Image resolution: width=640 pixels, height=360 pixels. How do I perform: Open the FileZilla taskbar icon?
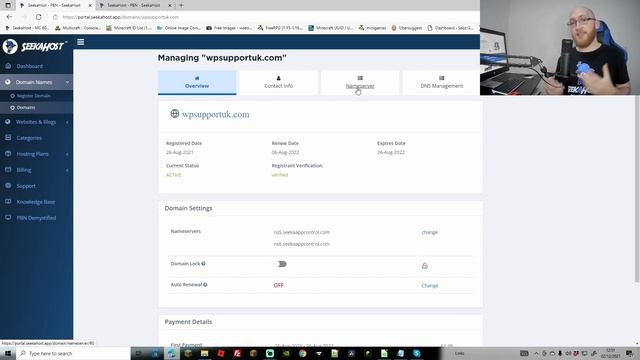[237, 353]
